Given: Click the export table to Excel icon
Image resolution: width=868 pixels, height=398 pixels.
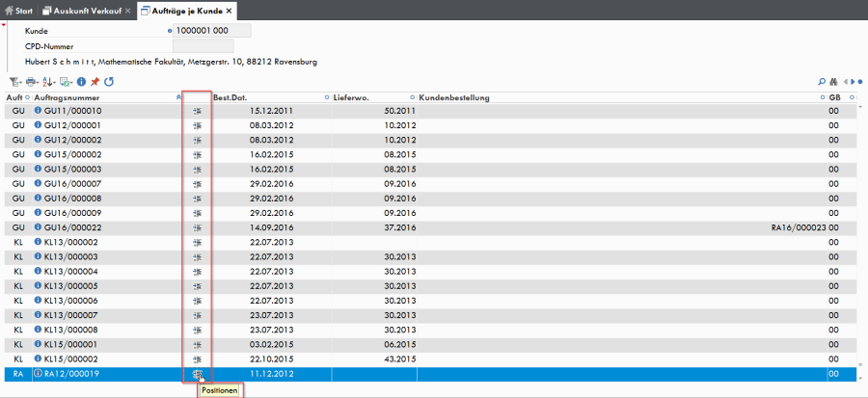Looking at the screenshot, I should [67, 82].
